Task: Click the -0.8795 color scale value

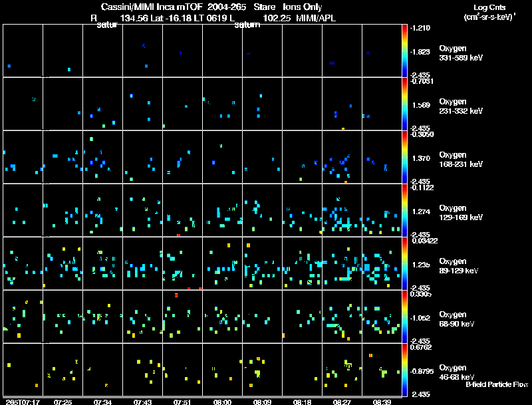Action: [x=422, y=371]
